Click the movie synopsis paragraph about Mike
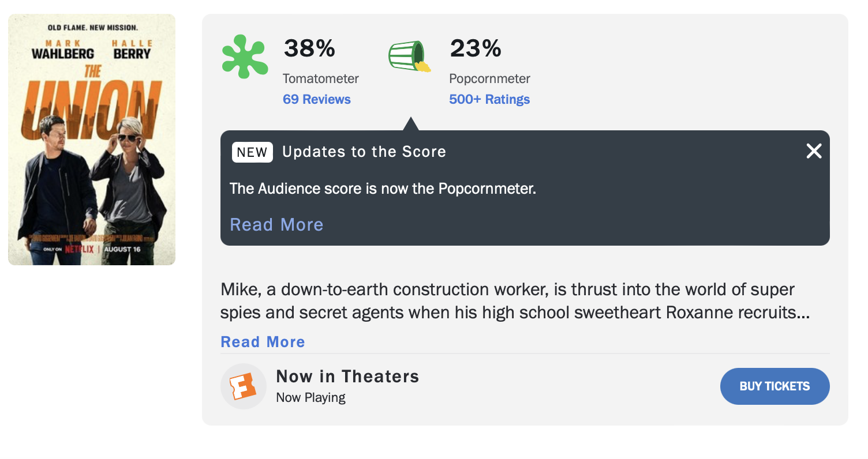868x459 pixels. pos(515,301)
